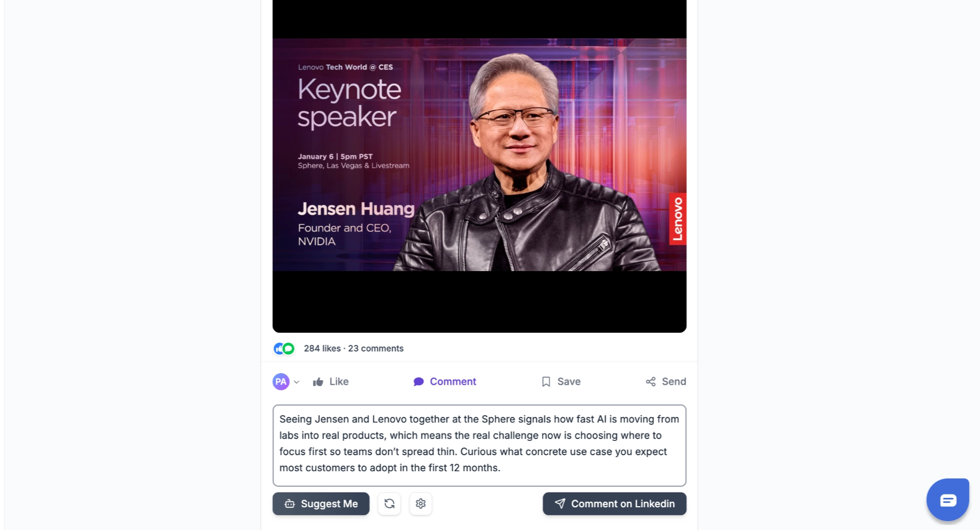Image resolution: width=980 pixels, height=530 pixels.
Task: Send the post via the share icon
Action: 666,381
